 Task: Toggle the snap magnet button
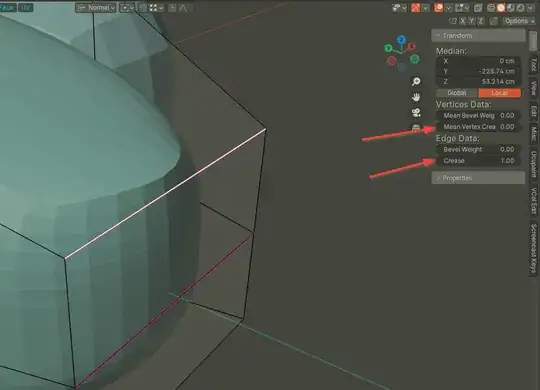(x=143, y=8)
